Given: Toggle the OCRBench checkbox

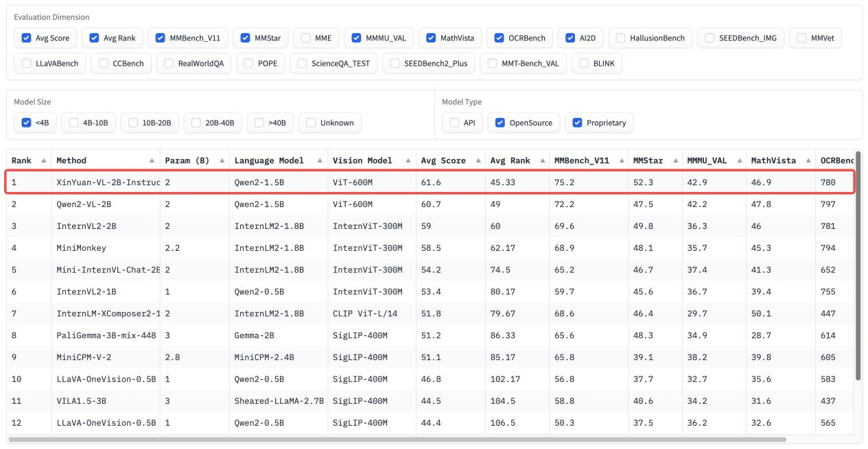Looking at the screenshot, I should (x=499, y=38).
